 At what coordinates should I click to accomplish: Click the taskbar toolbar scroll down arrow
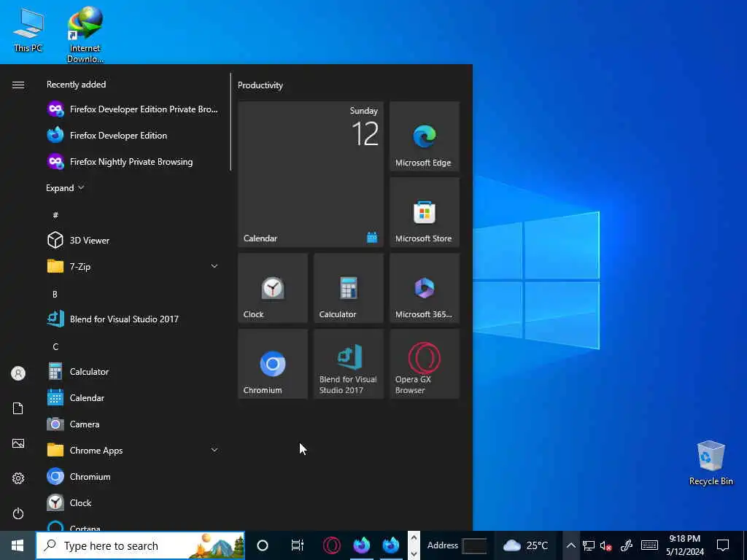414,553
